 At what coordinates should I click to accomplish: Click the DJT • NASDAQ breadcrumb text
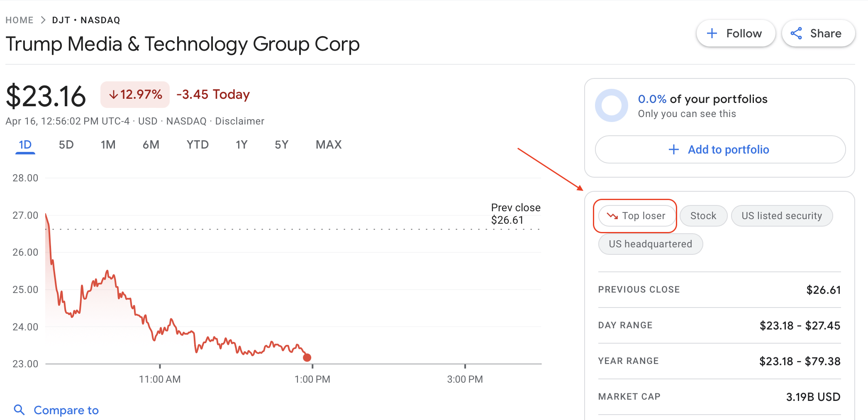pyautogui.click(x=86, y=20)
